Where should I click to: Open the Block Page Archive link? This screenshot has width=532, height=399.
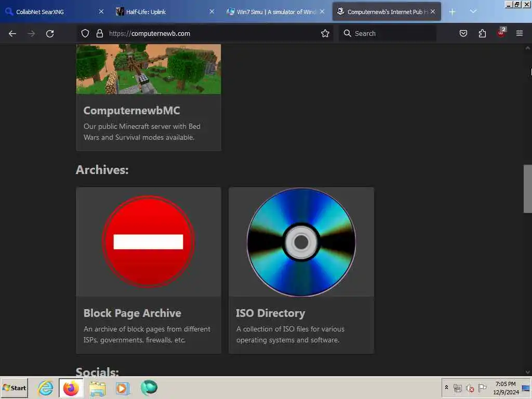pos(132,313)
